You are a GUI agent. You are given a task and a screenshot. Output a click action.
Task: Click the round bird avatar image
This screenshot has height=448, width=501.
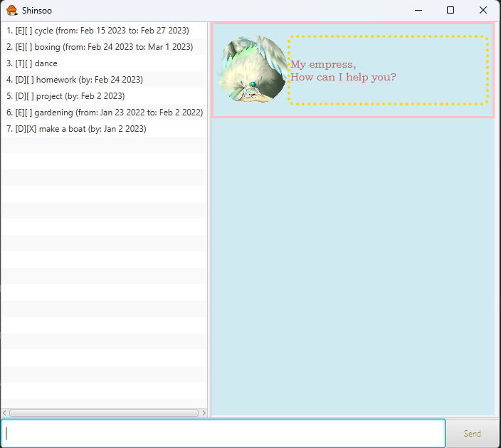point(253,69)
